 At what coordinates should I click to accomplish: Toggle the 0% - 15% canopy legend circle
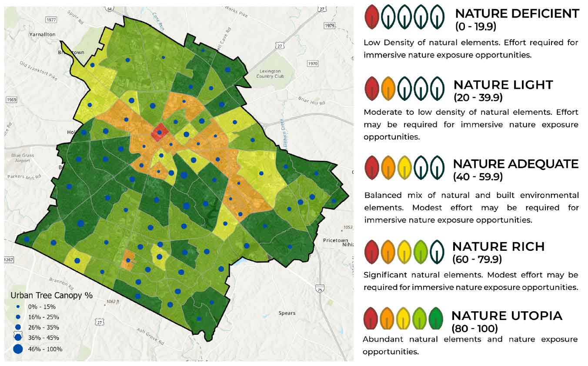click(x=17, y=307)
